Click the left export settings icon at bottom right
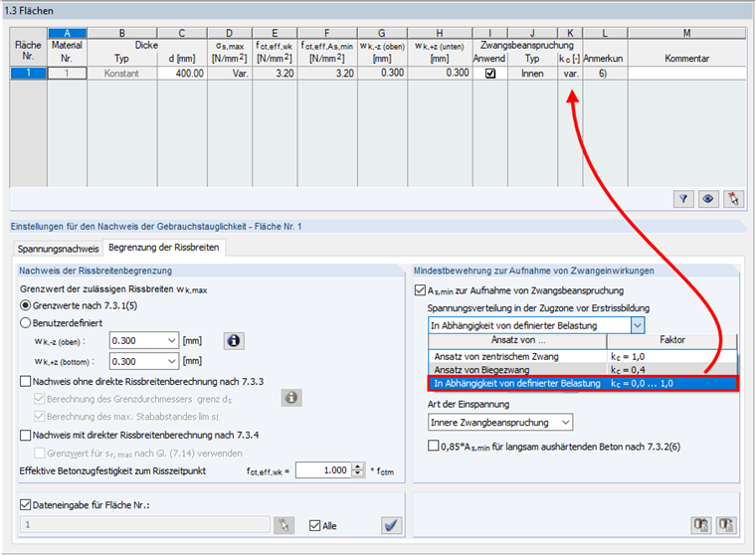 (701, 524)
